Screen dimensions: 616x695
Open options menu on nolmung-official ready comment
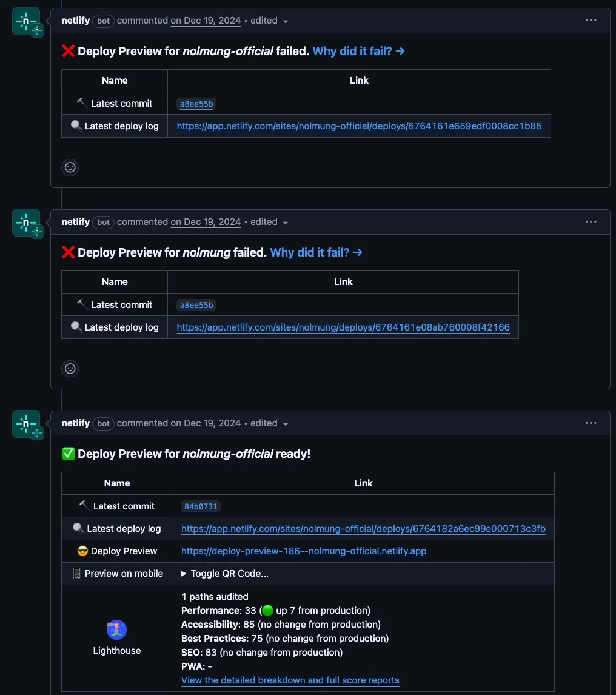click(x=591, y=423)
